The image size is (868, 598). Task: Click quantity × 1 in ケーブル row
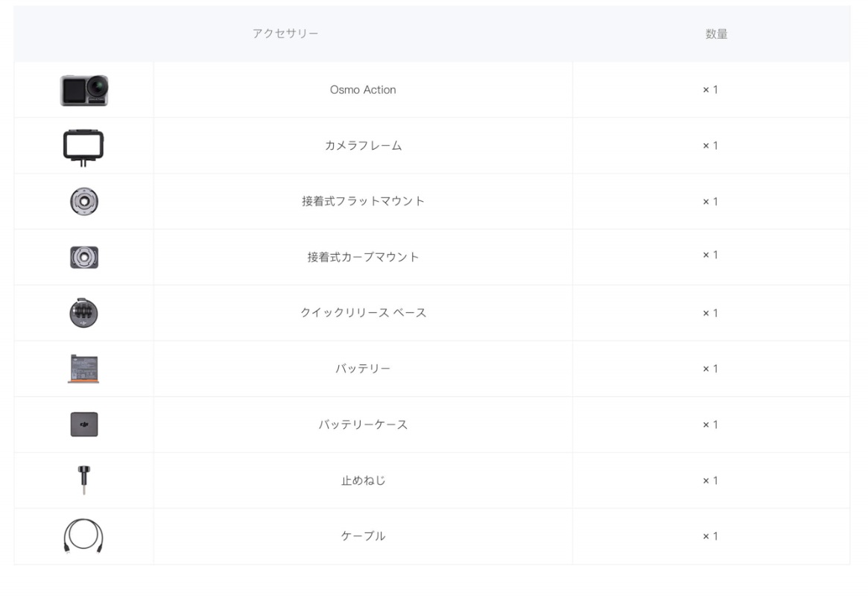click(710, 537)
